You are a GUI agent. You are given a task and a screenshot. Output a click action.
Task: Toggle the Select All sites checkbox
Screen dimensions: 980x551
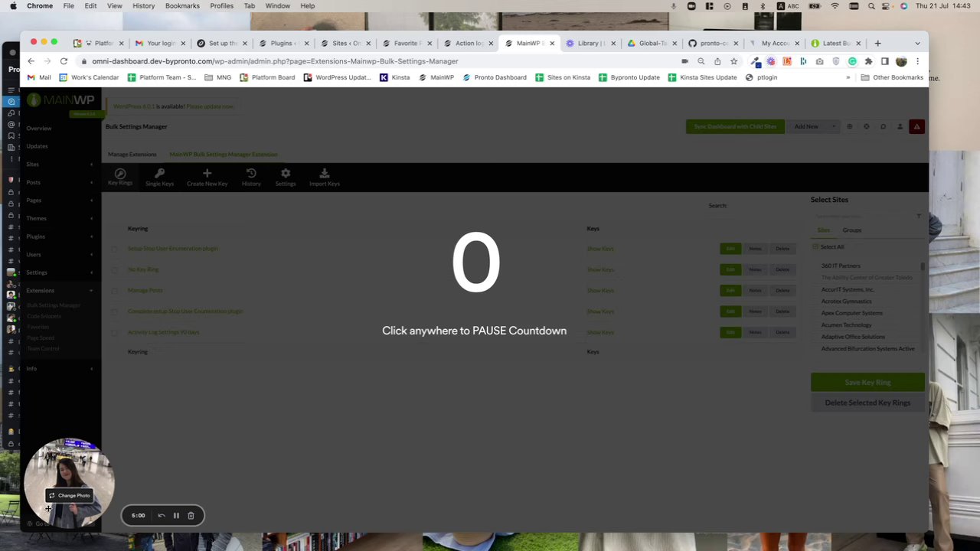[815, 247]
